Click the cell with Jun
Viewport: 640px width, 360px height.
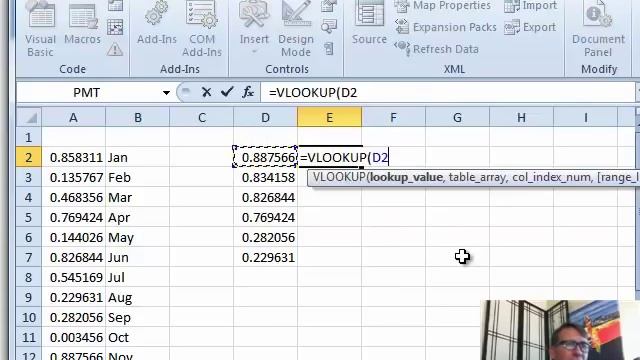point(138,258)
